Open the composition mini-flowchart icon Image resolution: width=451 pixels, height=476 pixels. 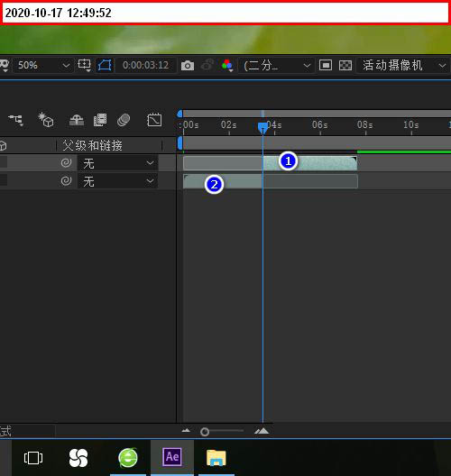point(16,120)
